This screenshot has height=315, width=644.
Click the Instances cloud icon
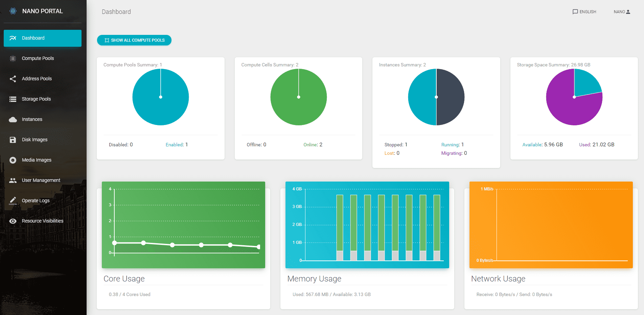(13, 120)
